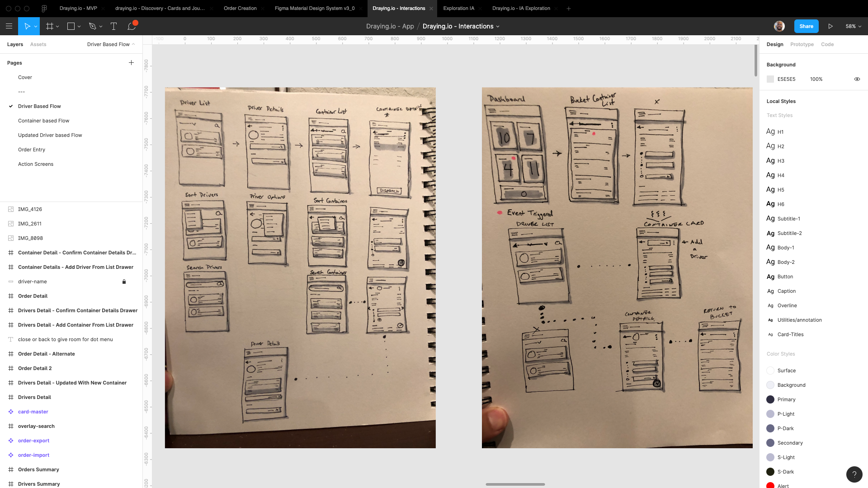
Task: Select the Text tool
Action: pos(113,26)
